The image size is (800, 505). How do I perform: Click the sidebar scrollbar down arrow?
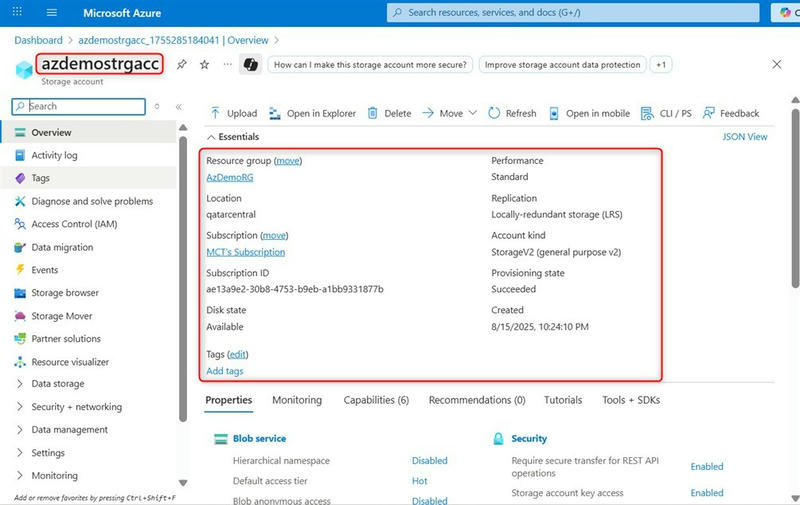(183, 483)
